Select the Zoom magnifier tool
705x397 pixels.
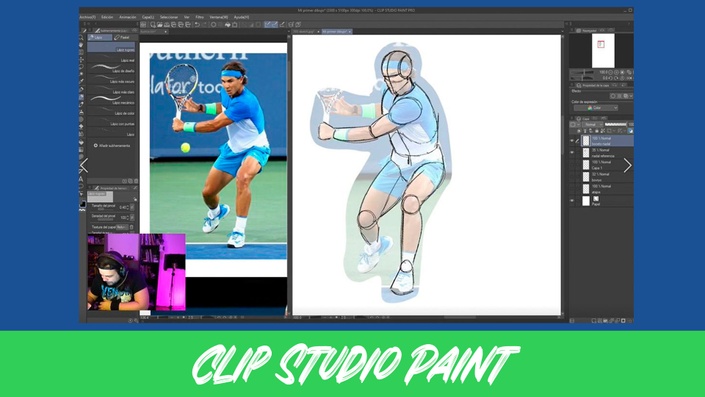coord(81,38)
